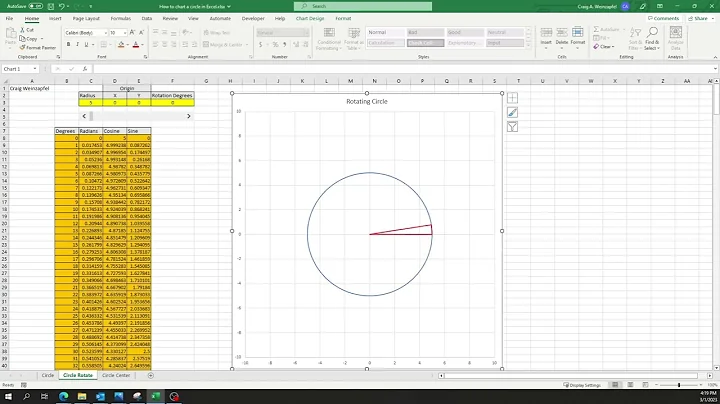Screen dimensions: 720x404
Task: Open Microsoft Edge from the taskbar
Action: [x=63, y=396]
